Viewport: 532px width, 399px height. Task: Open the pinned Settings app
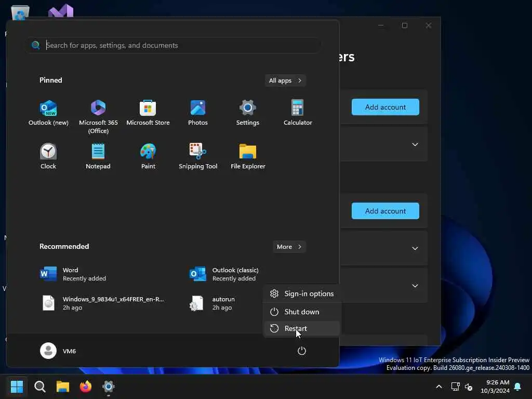point(248,113)
